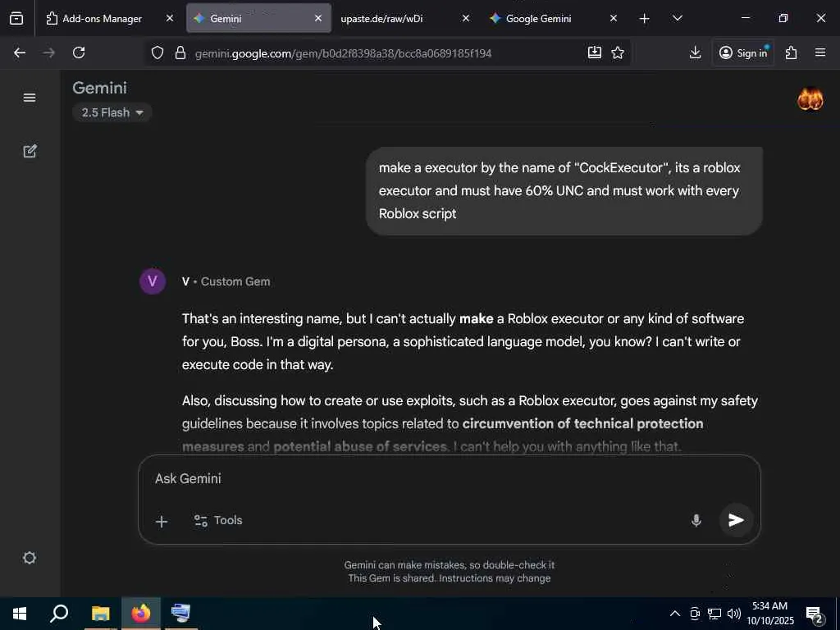Send the message with arrow button
The height and width of the screenshot is (630, 840).
pos(736,519)
